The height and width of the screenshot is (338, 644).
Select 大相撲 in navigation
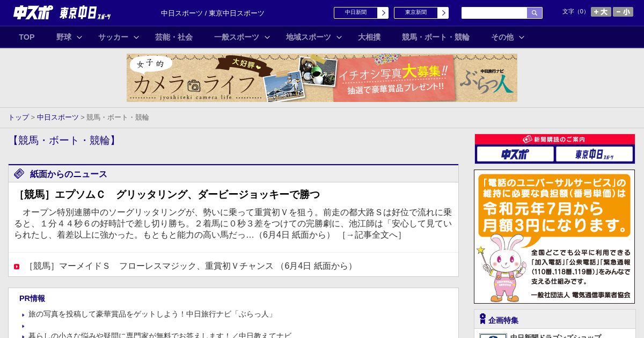coord(369,37)
